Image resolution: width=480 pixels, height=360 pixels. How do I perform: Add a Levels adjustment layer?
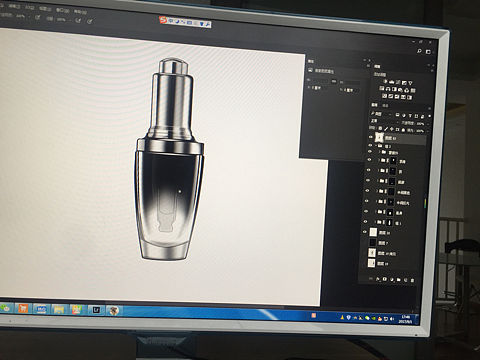tap(392, 82)
